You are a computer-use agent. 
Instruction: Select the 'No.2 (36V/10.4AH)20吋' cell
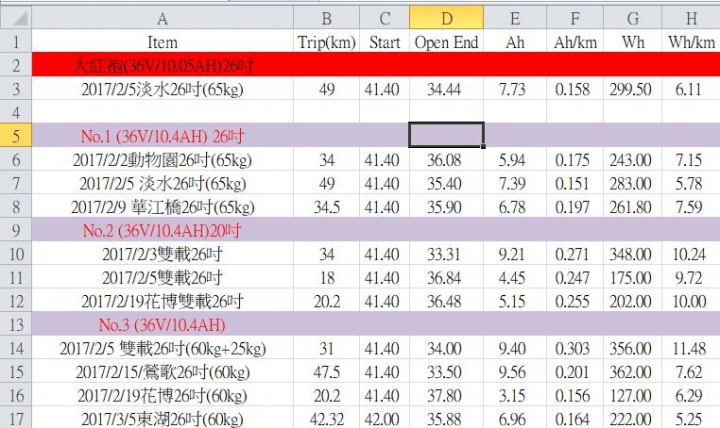[x=163, y=230]
